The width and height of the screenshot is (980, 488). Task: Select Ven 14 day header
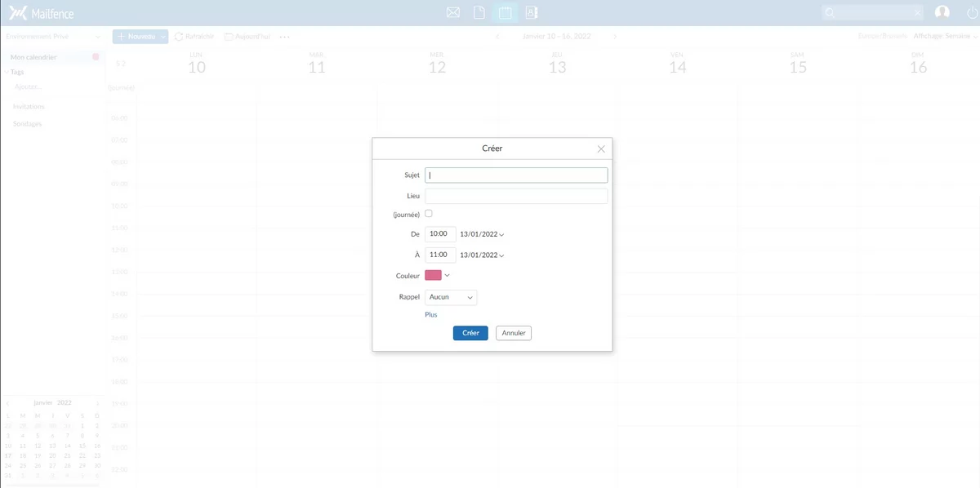[678, 64]
